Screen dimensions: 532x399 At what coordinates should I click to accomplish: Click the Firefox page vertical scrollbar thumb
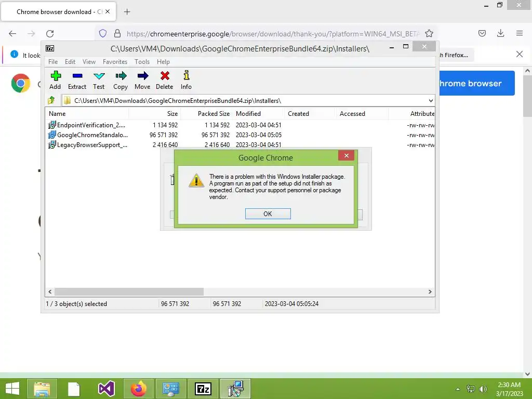point(527,96)
